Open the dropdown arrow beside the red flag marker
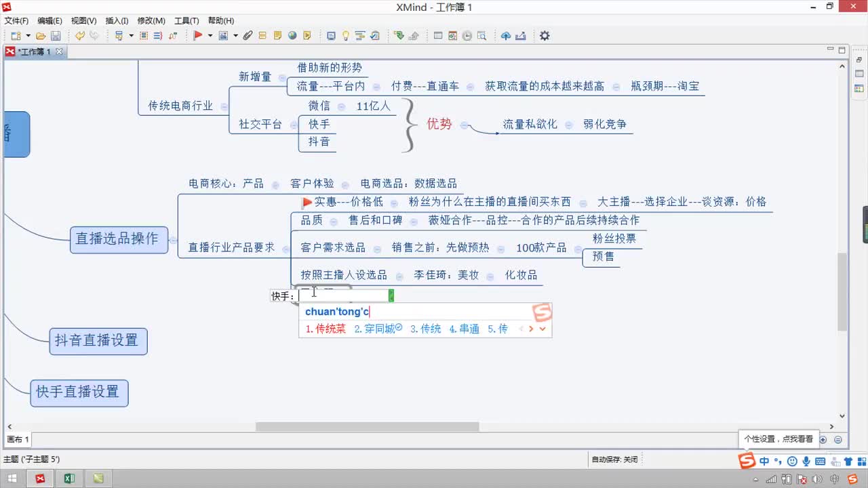This screenshot has width=868, height=488. click(210, 35)
